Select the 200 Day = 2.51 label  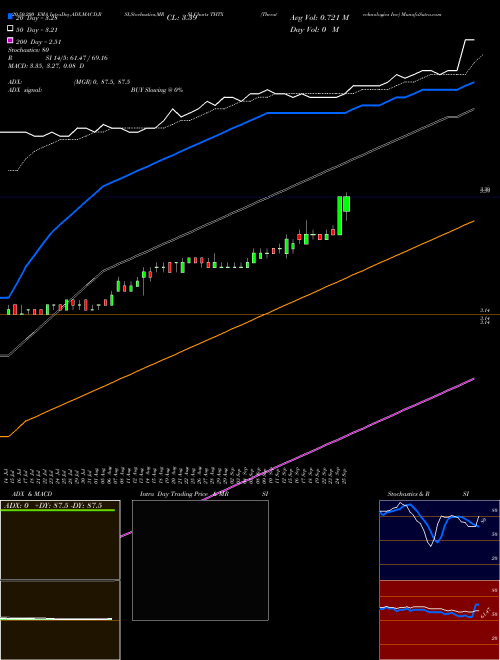(x=39, y=42)
